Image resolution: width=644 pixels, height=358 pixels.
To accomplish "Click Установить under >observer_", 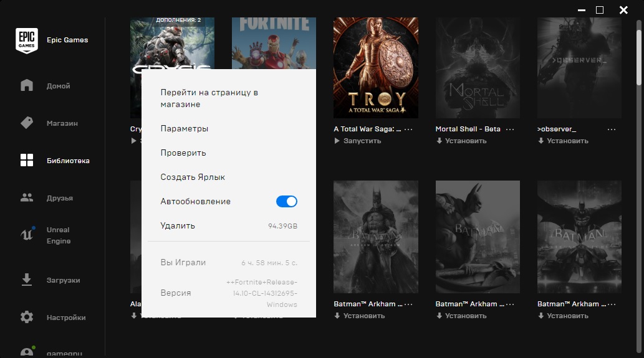I will [x=567, y=141].
